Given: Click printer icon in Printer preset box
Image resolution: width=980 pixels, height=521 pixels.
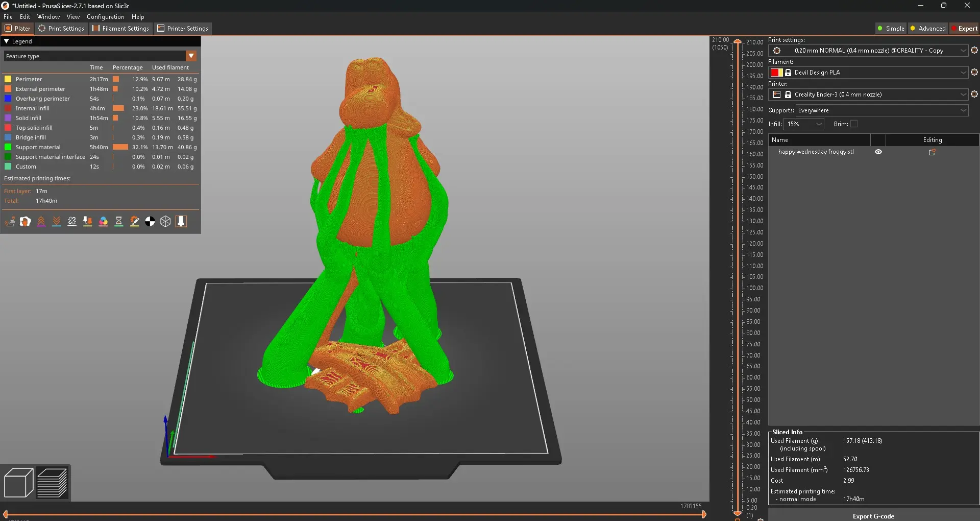Looking at the screenshot, I should click(777, 94).
